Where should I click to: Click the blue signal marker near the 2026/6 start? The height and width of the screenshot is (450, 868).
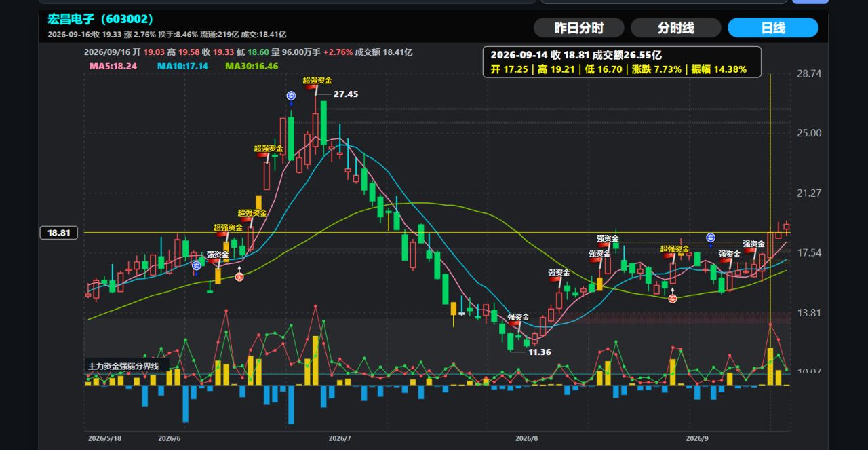pyautogui.click(x=195, y=265)
